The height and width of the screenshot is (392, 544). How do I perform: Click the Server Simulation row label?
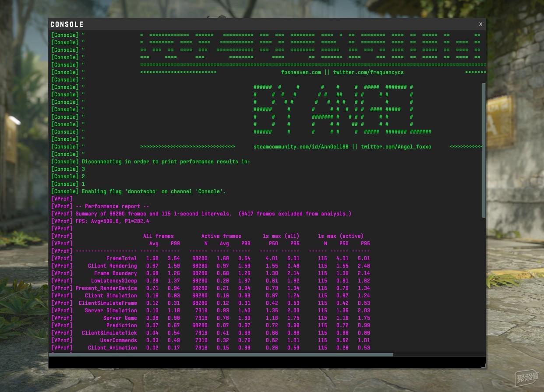click(x=111, y=311)
